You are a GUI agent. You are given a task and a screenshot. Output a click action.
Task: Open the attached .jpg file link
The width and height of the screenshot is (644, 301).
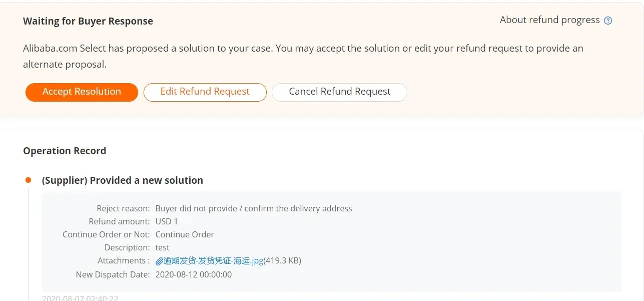(x=213, y=261)
